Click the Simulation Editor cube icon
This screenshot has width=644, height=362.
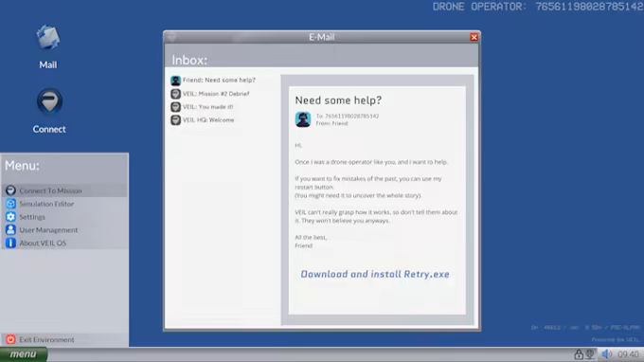point(10,204)
